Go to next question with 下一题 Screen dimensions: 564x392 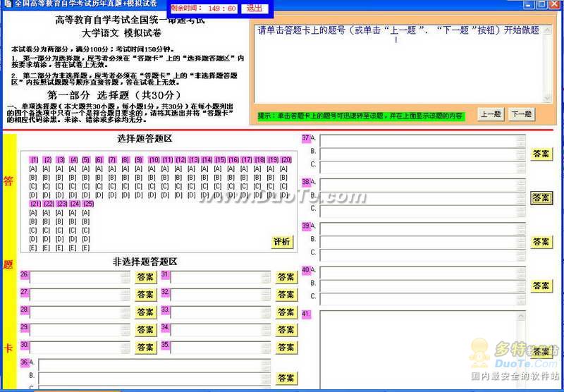(x=522, y=114)
